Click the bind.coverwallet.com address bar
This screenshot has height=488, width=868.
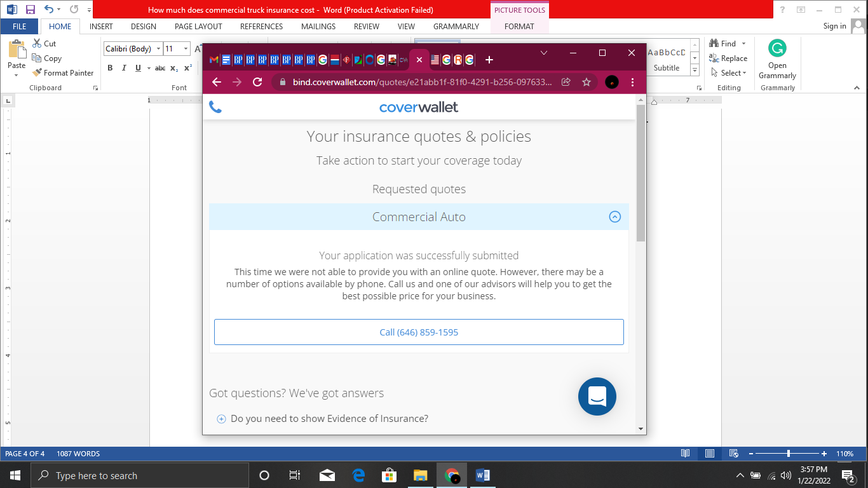423,82
